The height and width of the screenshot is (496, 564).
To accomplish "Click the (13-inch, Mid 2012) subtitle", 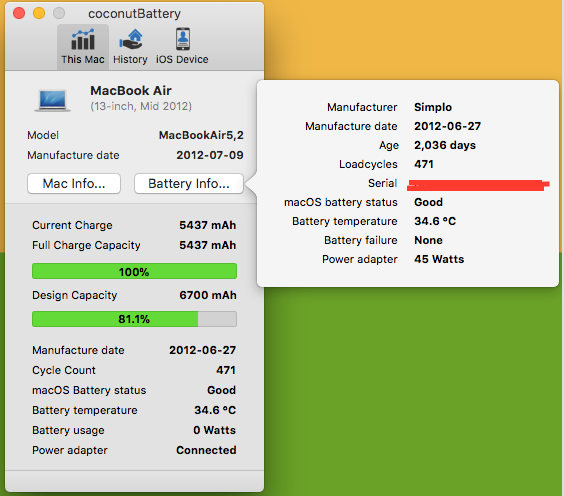I will [141, 106].
